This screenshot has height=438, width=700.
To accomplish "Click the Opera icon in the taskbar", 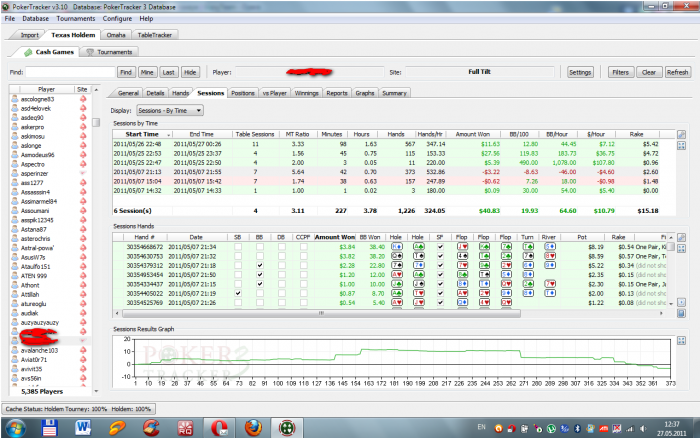I will pyautogui.click(x=219, y=426).
